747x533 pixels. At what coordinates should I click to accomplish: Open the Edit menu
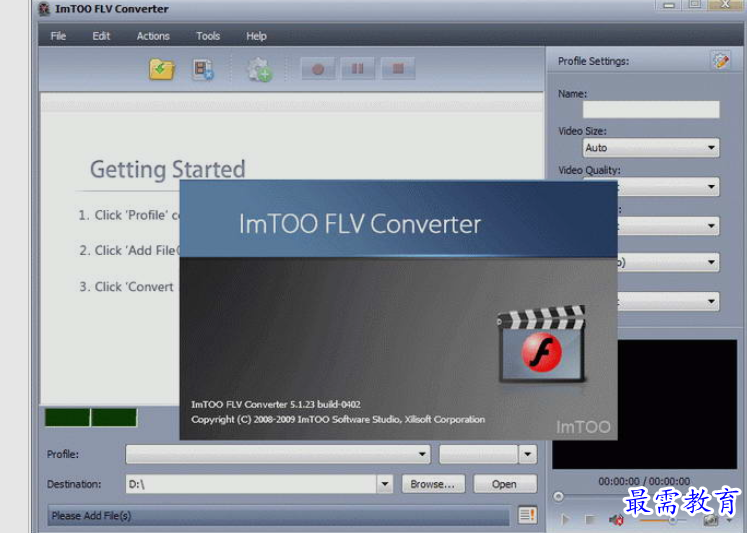[x=101, y=36]
